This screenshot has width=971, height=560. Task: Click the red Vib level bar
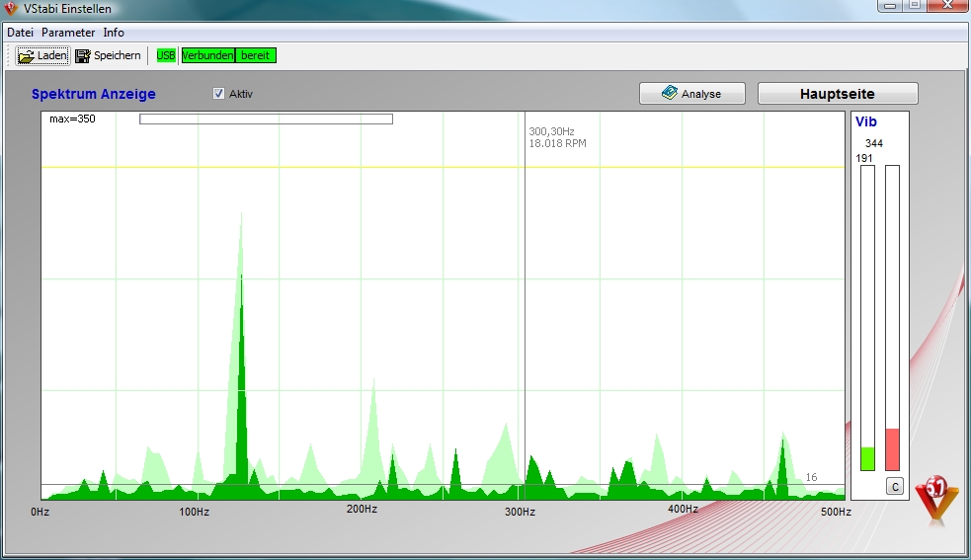click(x=892, y=449)
